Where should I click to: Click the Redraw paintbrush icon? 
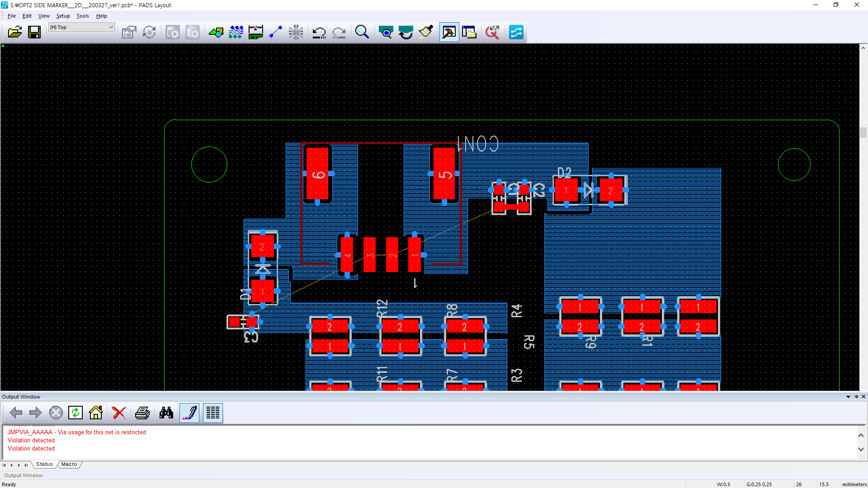pyautogui.click(x=425, y=32)
